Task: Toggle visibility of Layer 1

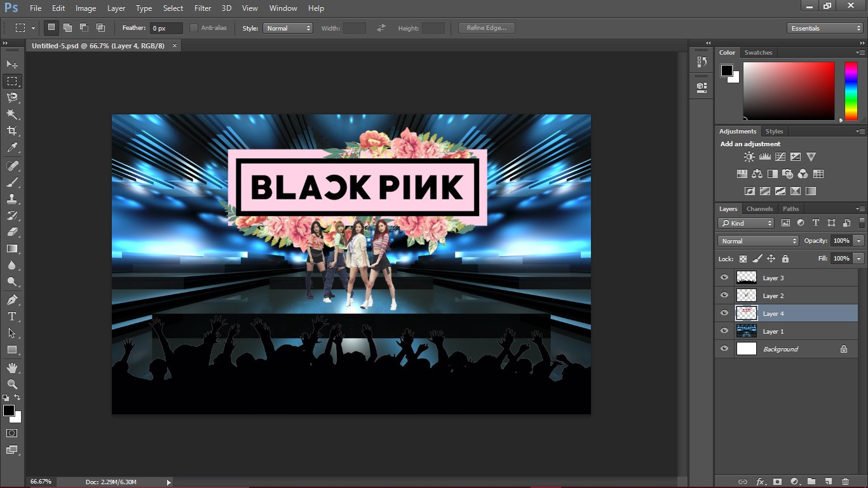Action: tap(724, 331)
